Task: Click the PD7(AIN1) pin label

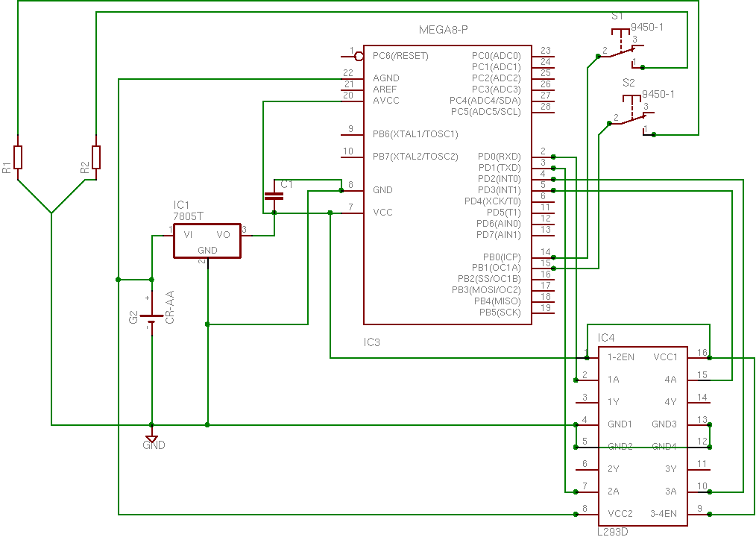Action: tap(499, 235)
